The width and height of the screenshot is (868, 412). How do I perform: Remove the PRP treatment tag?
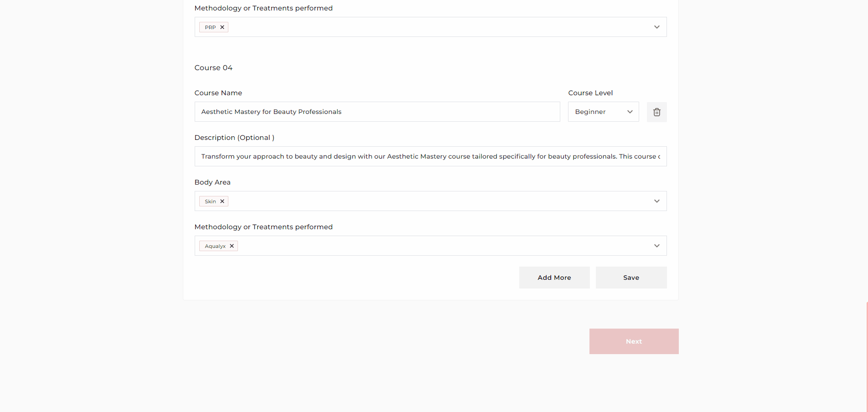point(222,27)
